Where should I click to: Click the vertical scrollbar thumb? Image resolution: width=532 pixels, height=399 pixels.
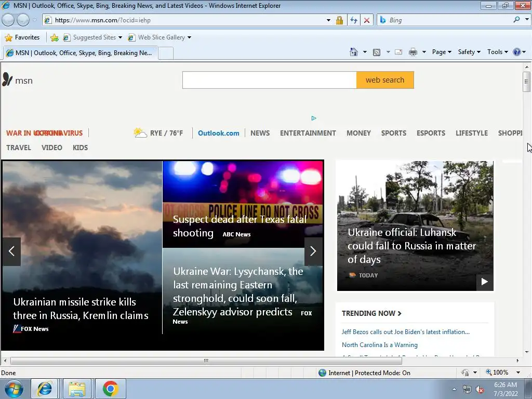[x=526, y=82]
